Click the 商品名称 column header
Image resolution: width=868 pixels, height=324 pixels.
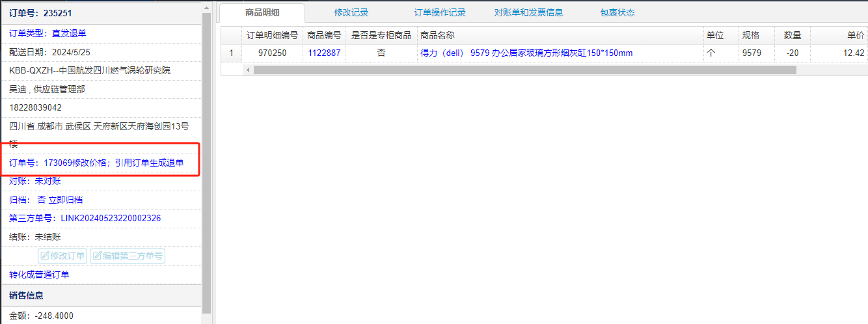[x=560, y=35]
